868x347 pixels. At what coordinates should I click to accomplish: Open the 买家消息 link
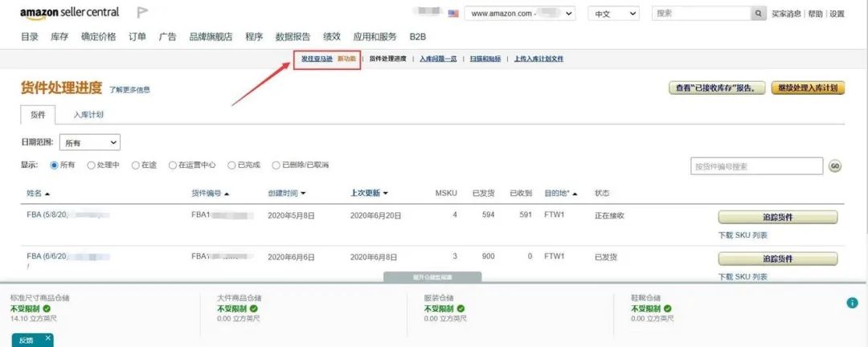[x=786, y=14]
